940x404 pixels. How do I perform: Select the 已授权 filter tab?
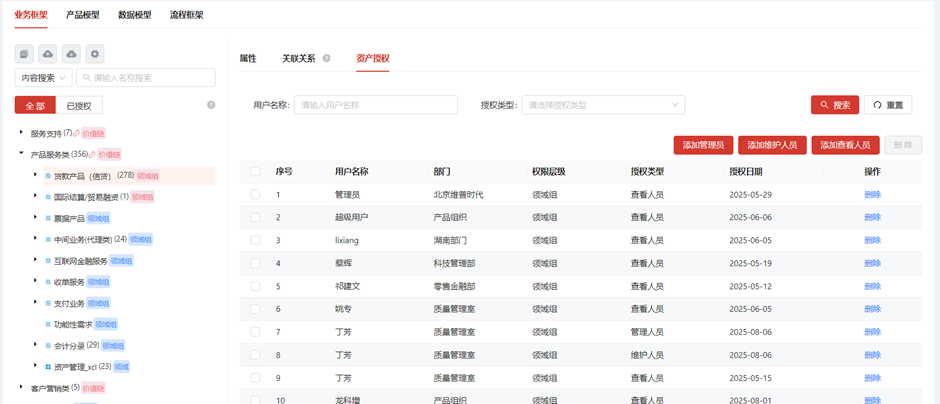79,105
